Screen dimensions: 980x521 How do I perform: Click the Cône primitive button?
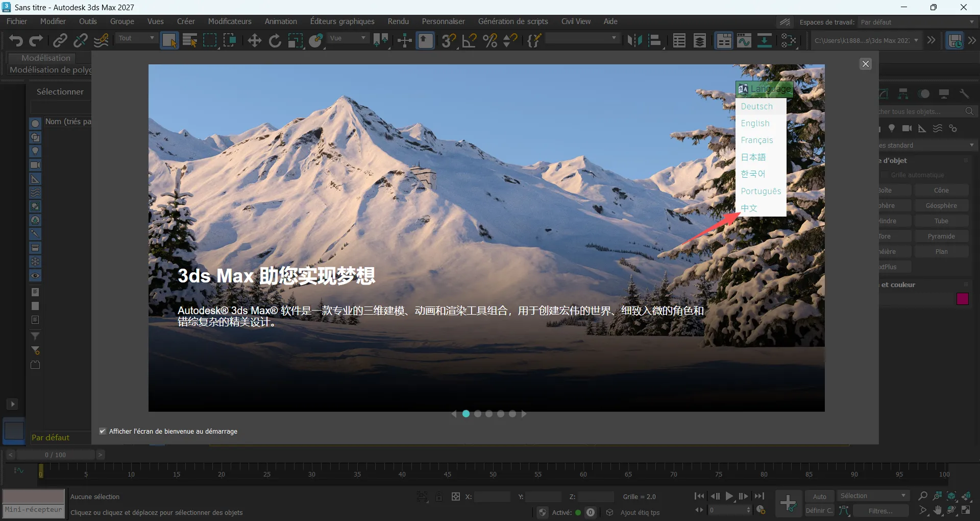click(x=941, y=190)
